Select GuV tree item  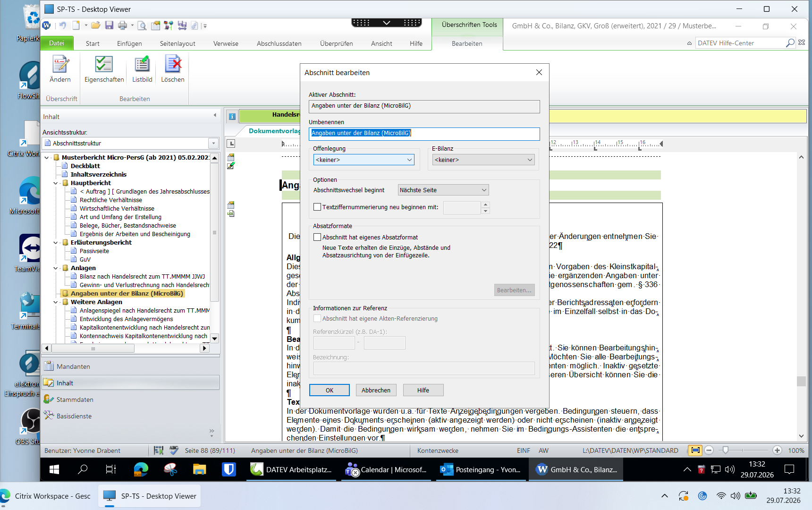click(x=85, y=259)
